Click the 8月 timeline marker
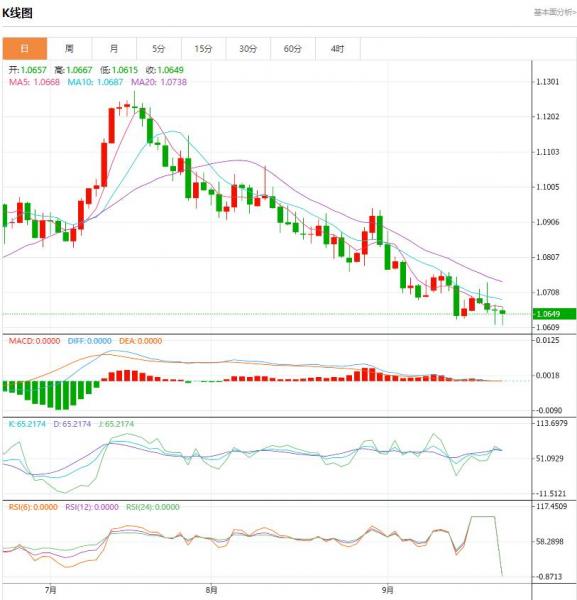577x600 pixels. point(212,590)
